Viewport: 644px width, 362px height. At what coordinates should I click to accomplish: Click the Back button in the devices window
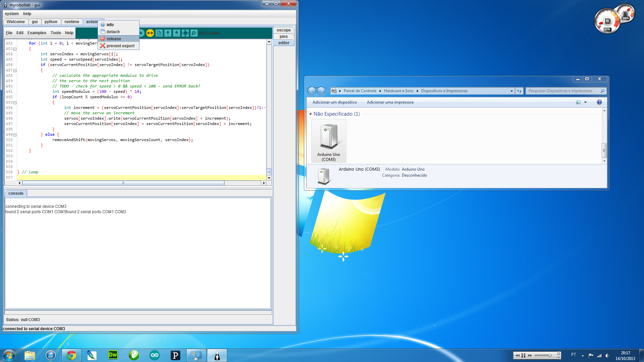312,91
